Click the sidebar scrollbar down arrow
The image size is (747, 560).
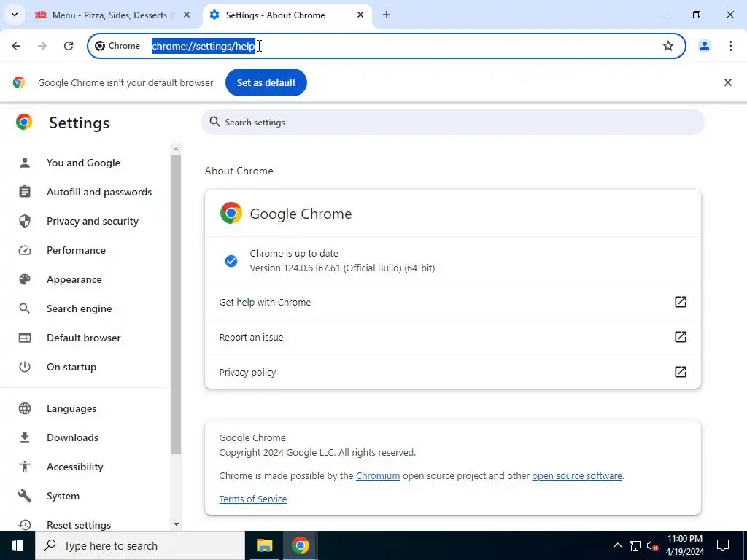tap(176, 524)
